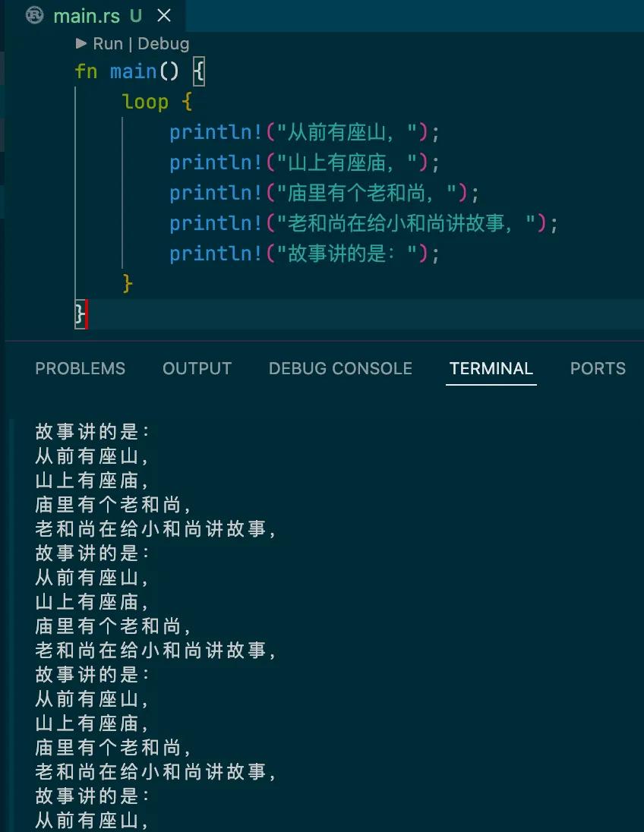Place cursor on the loop keyword

click(146, 101)
